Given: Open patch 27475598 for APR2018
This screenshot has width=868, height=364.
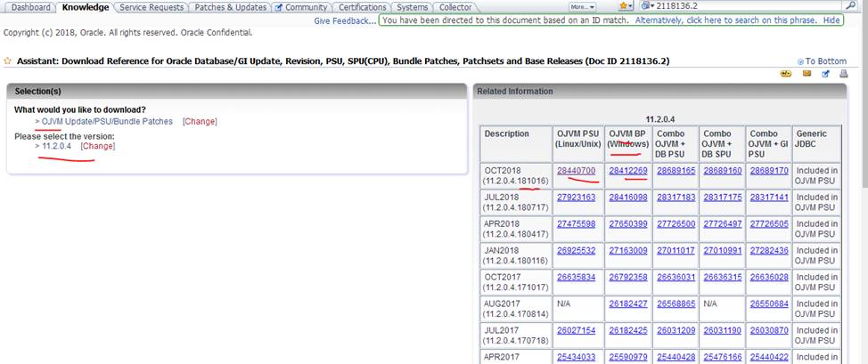Looking at the screenshot, I should tap(577, 223).
